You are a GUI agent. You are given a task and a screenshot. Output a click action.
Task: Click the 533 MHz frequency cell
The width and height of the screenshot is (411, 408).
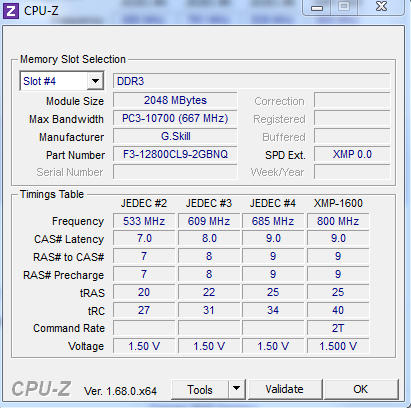[144, 221]
